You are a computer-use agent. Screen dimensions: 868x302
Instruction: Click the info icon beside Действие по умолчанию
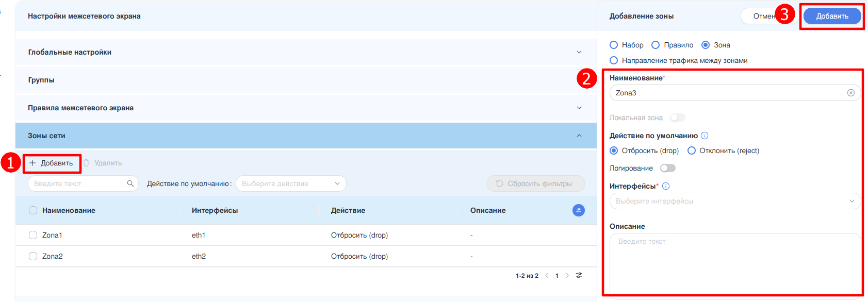[x=705, y=136]
